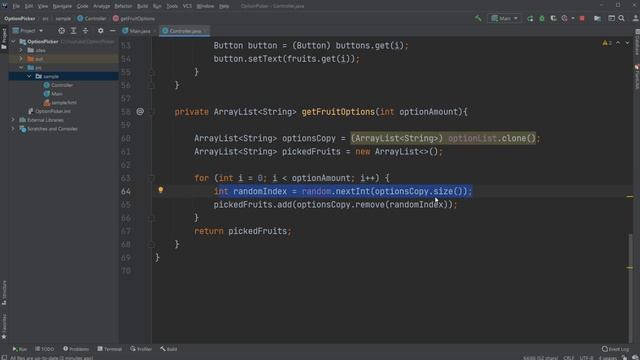The height and width of the screenshot is (360, 640).
Task: Open the Project Structure icon
Action: point(597,18)
